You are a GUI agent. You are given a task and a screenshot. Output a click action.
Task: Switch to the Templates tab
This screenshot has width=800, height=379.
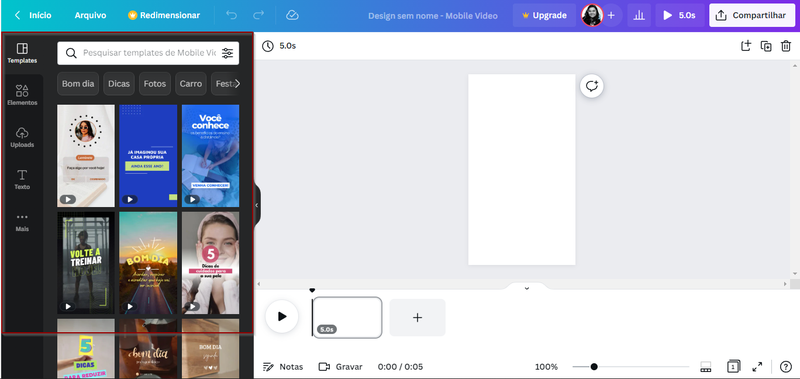click(x=22, y=53)
